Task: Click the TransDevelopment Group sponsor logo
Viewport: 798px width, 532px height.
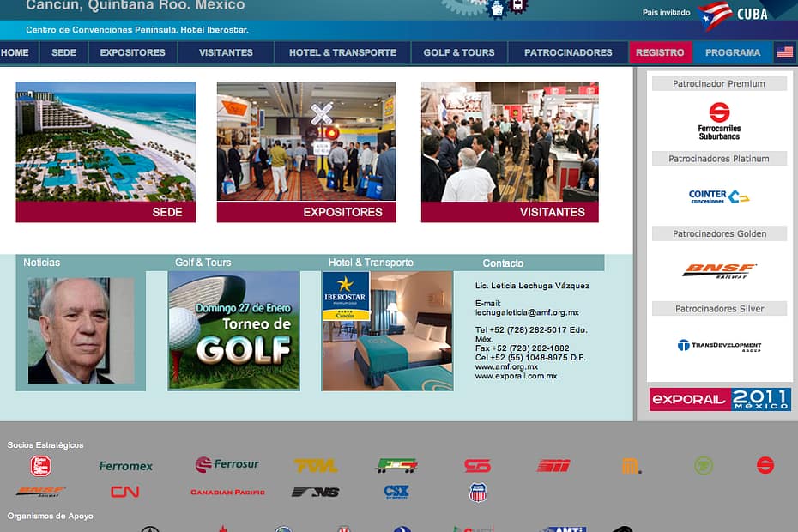Action: (719, 346)
